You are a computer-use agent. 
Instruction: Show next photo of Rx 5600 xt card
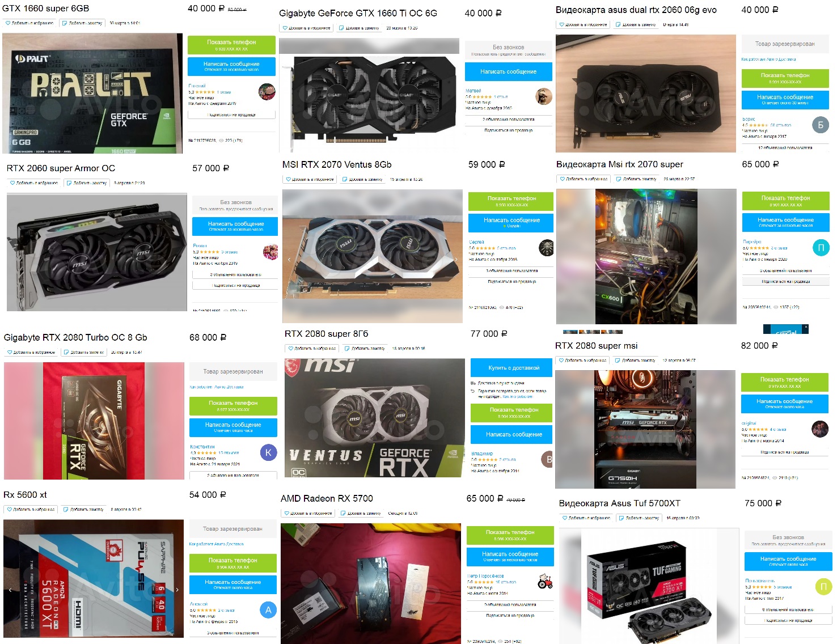point(177,590)
